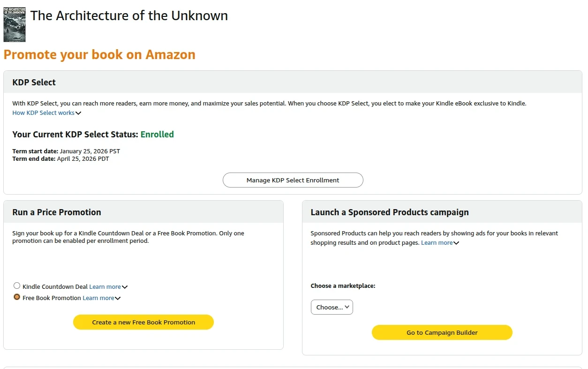Click the Run a Price Promotion heading
The width and height of the screenshot is (588, 369).
[57, 212]
